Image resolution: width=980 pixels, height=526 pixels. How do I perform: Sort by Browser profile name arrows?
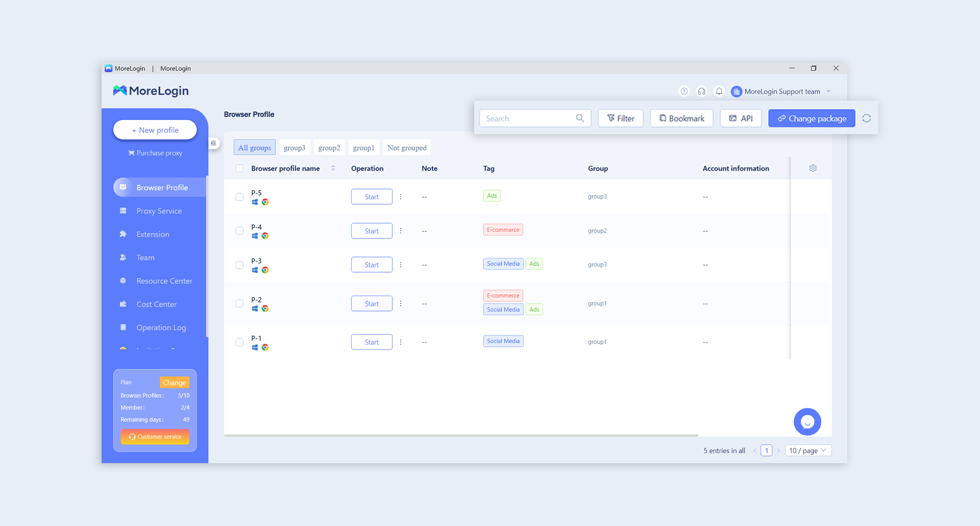tap(333, 168)
